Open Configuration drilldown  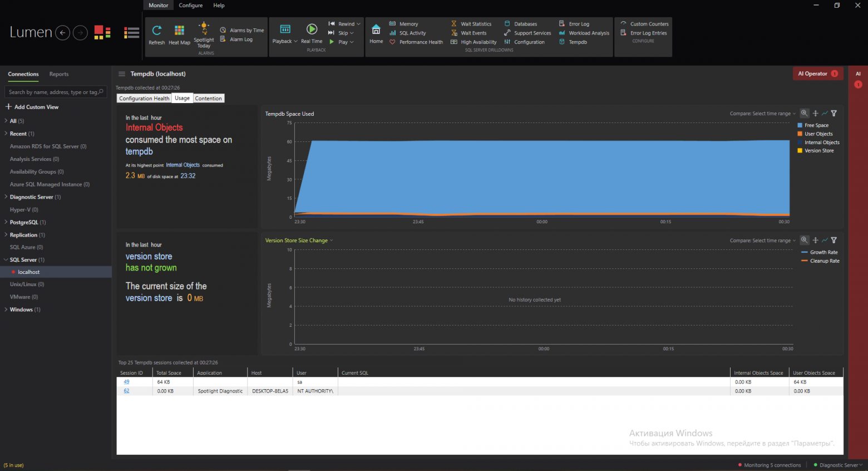[x=524, y=42]
